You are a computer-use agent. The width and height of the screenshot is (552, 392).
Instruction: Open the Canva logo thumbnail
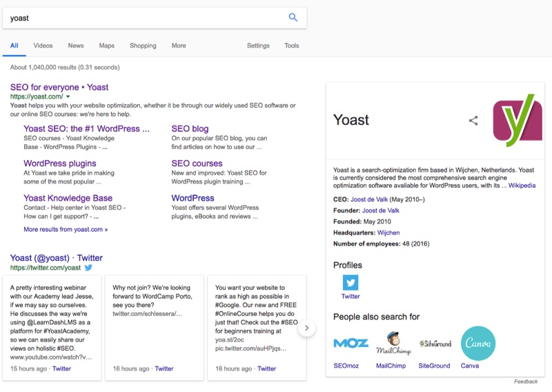[x=478, y=343]
